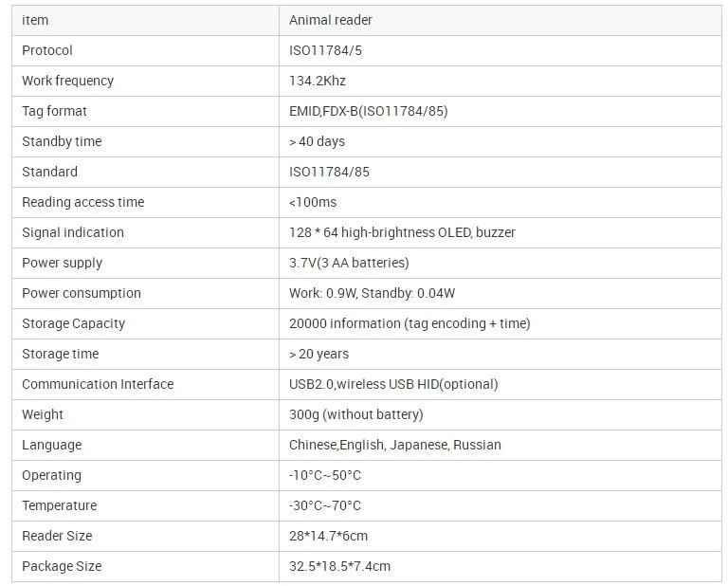This screenshot has height=586, width=728.
Task: Click the '> 40 days' value
Action: pyautogui.click(x=317, y=141)
